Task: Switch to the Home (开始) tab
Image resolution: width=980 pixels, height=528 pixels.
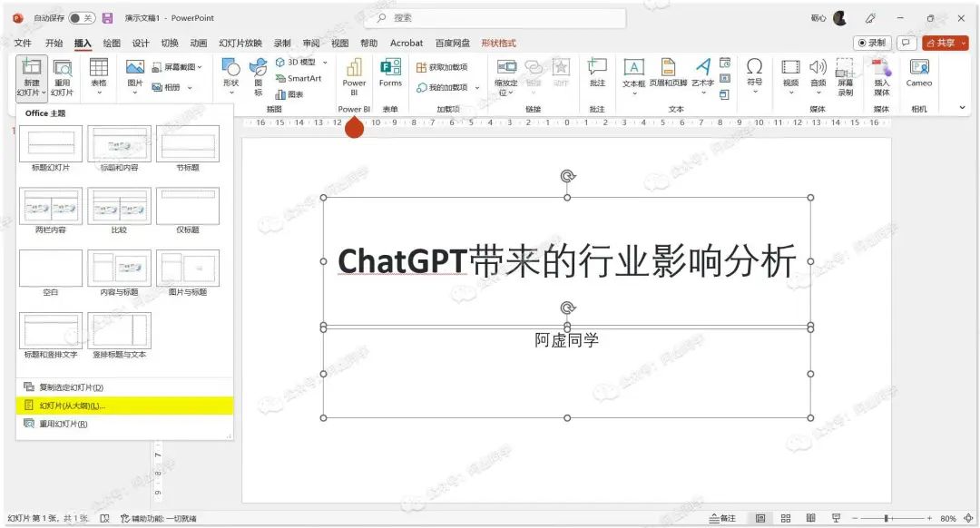Action: [54, 43]
